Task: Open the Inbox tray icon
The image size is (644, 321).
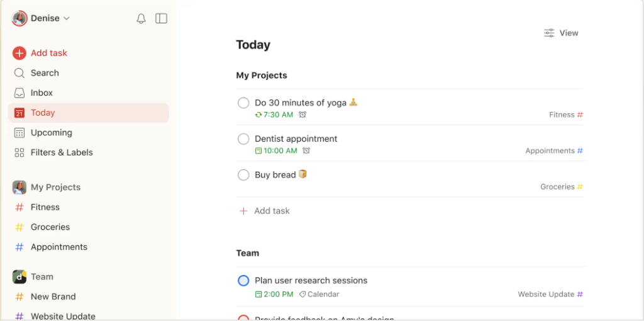Action: [x=19, y=93]
